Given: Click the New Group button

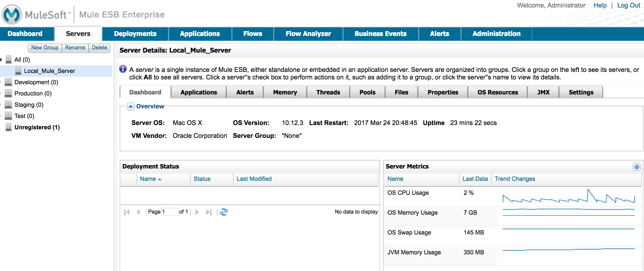Looking at the screenshot, I should pyautogui.click(x=45, y=48).
